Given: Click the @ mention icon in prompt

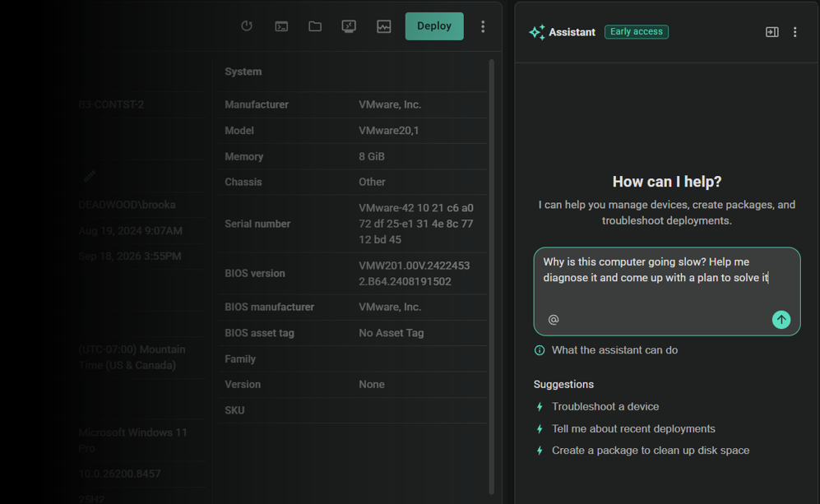Looking at the screenshot, I should point(554,320).
